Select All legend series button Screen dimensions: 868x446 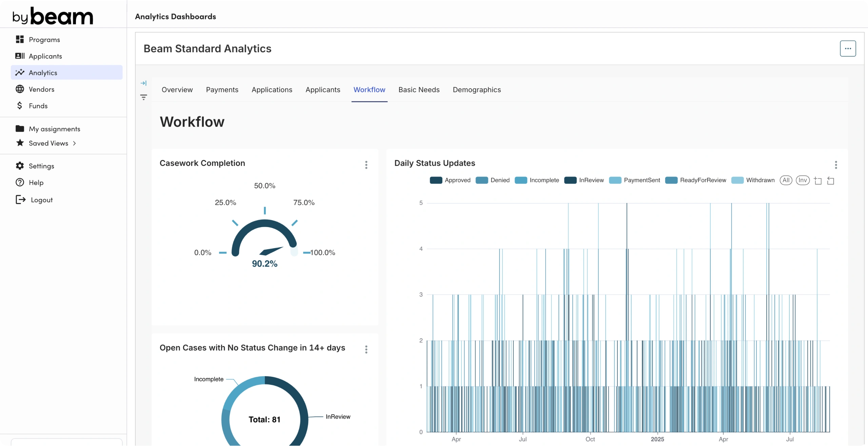tap(786, 180)
